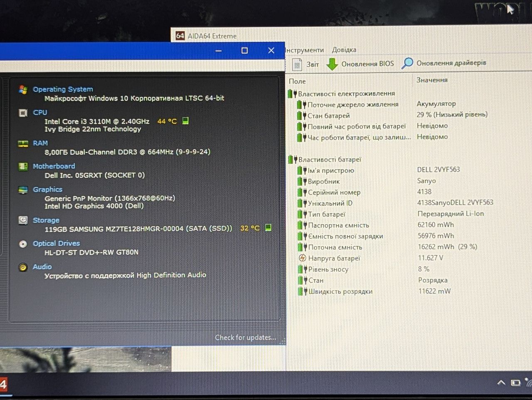Viewport: 532px width, 400px height.
Task: Click the Звіт toolbar button
Action: pyautogui.click(x=306, y=64)
